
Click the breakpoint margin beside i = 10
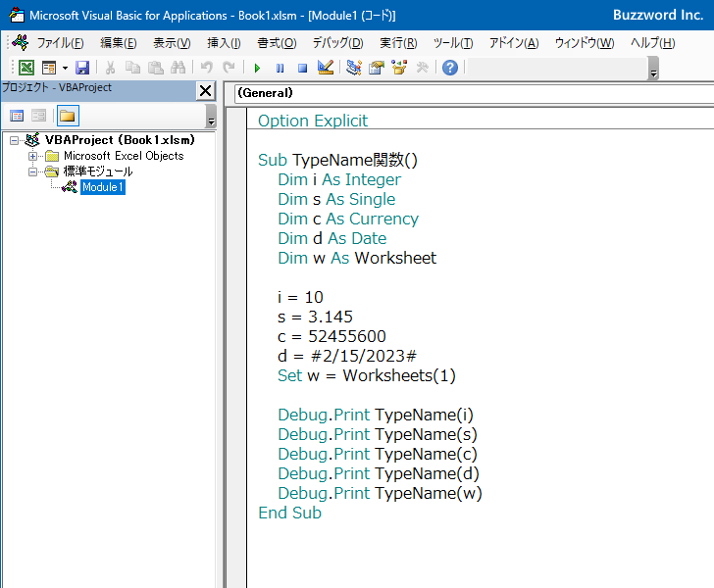(236, 297)
